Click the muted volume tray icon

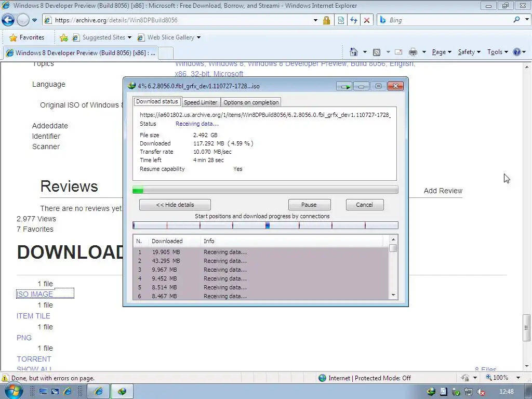481,392
